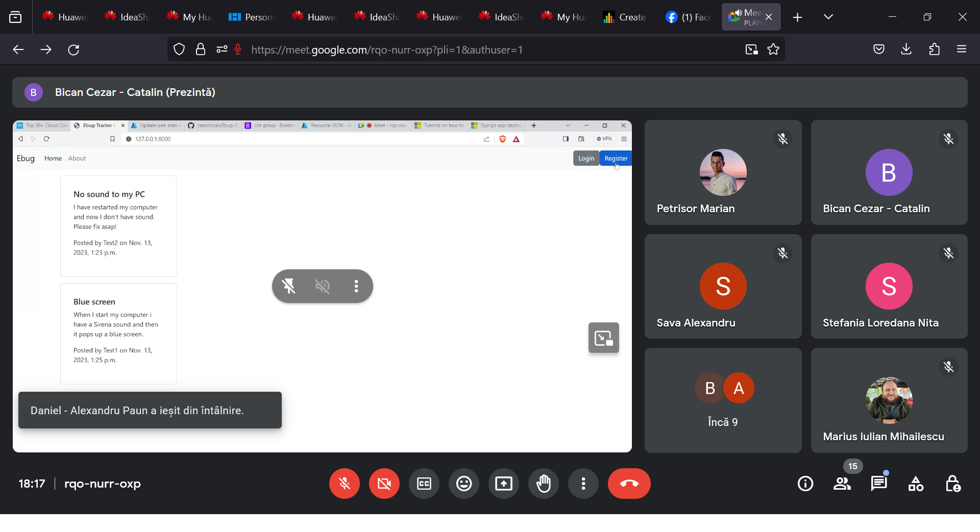Image resolution: width=980 pixels, height=532 pixels.
Task: Switch to the Facebook tab
Action: coord(689,17)
